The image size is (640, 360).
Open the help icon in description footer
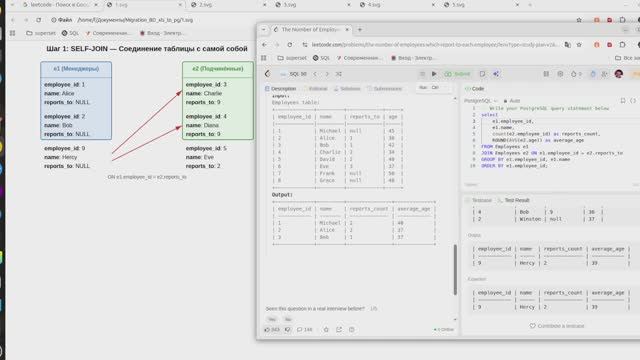[x=352, y=329]
